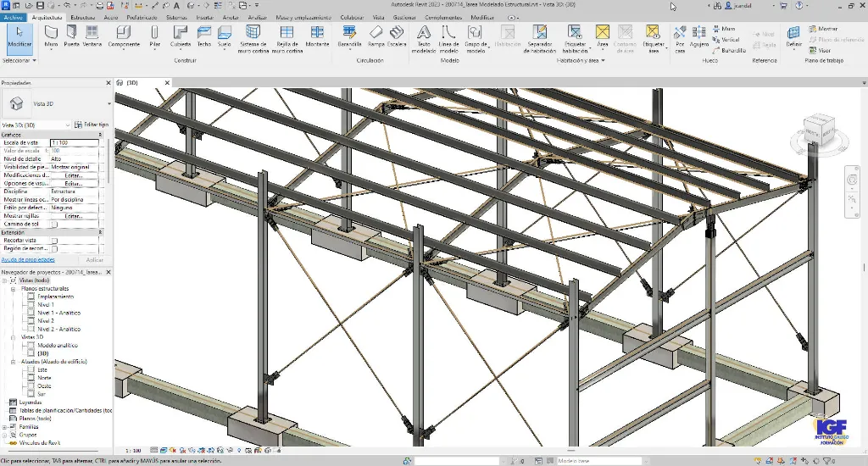868x466 pixels.
Task: Toggle checkbox for Nivel 2 view
Action: click(31, 320)
